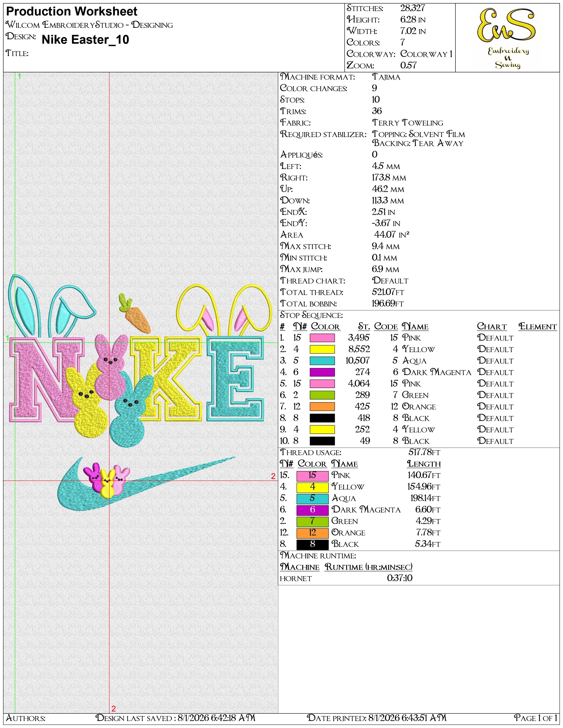Click the stitch count "4,064"

tap(359, 383)
